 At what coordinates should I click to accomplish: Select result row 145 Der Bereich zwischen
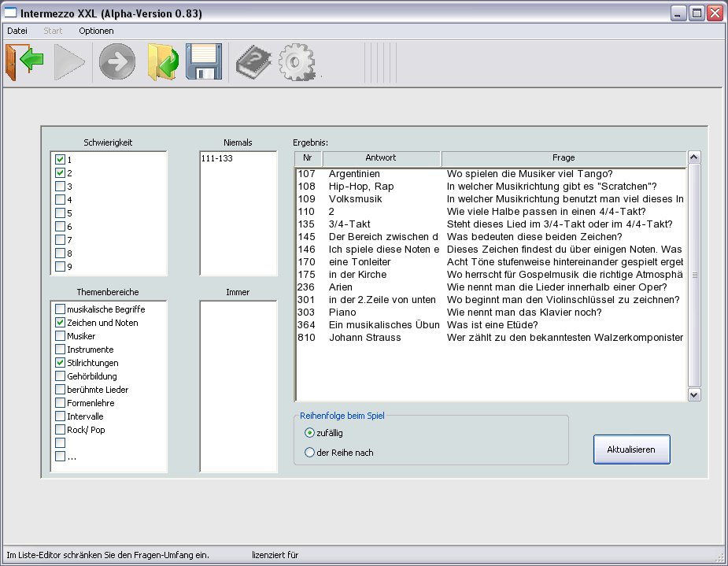[490, 236]
